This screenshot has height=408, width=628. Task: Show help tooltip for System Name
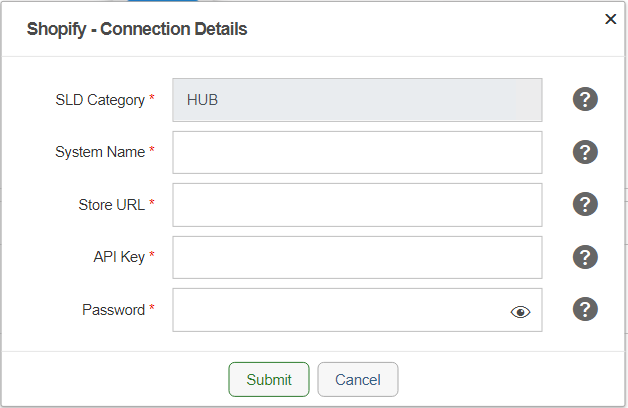click(x=585, y=152)
